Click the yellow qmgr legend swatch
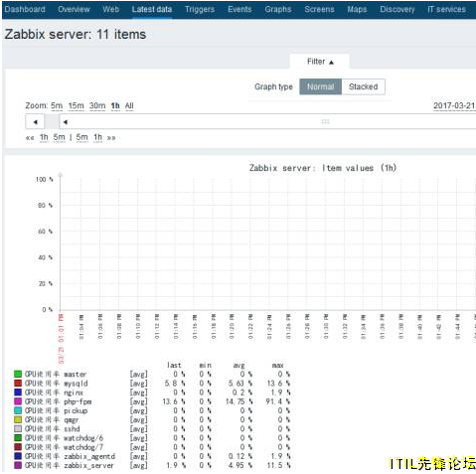 pyautogui.click(x=18, y=419)
